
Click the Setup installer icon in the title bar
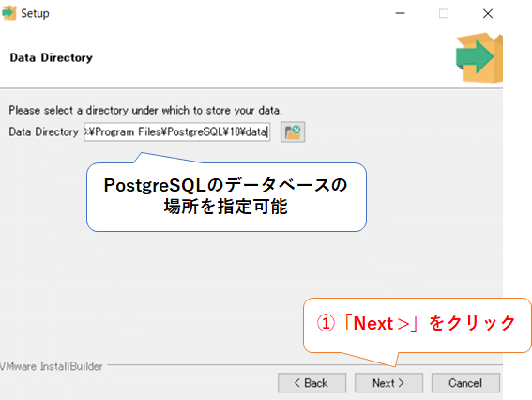[x=9, y=13]
